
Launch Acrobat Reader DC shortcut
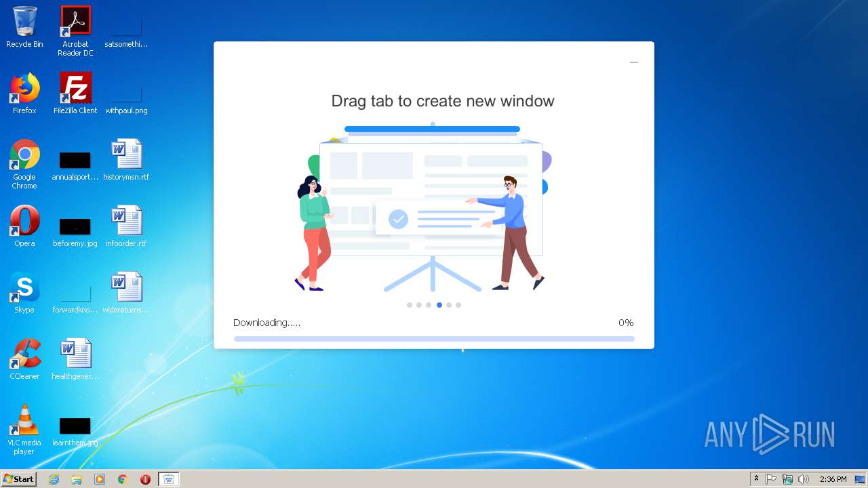pyautogui.click(x=75, y=31)
